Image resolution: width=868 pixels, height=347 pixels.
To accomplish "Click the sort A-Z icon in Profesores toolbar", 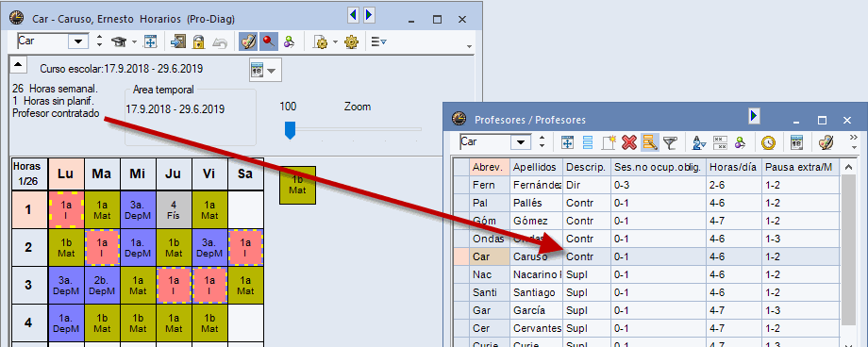I will tap(699, 142).
